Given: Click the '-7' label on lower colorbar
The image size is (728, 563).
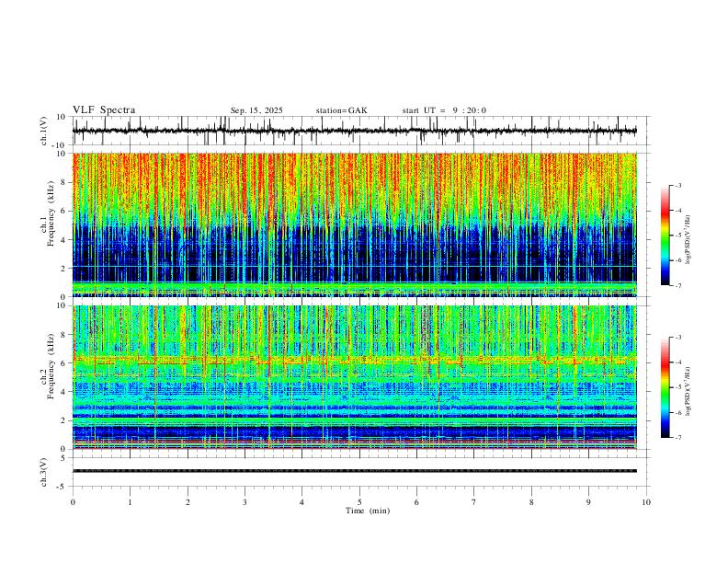Looking at the screenshot, I should pos(677,437).
